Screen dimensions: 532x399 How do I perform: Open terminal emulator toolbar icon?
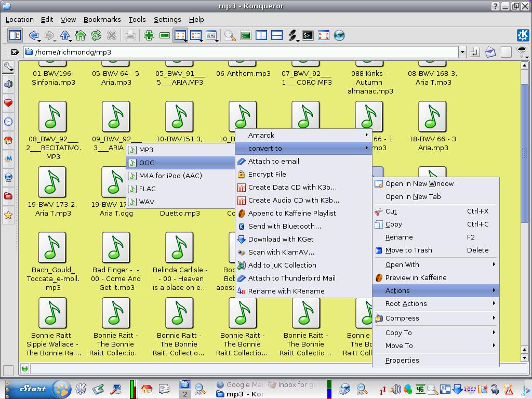[x=246, y=35]
